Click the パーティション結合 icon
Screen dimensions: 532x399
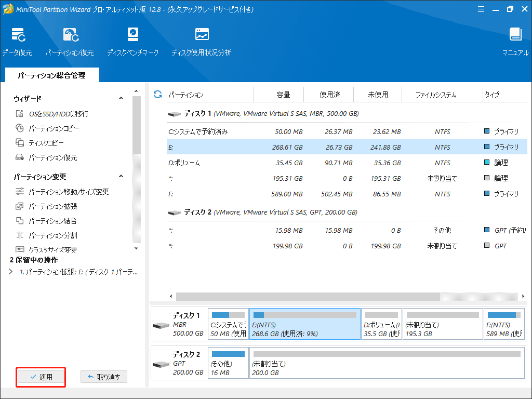[20, 221]
